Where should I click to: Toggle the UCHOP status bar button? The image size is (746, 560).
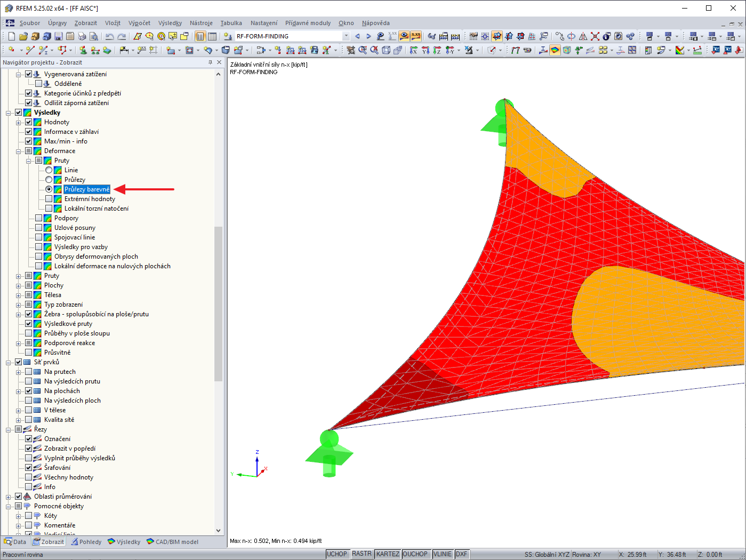click(337, 554)
